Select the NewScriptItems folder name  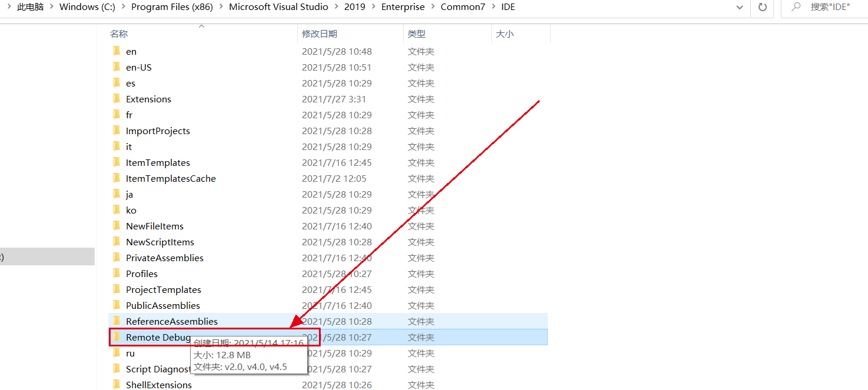click(x=160, y=242)
